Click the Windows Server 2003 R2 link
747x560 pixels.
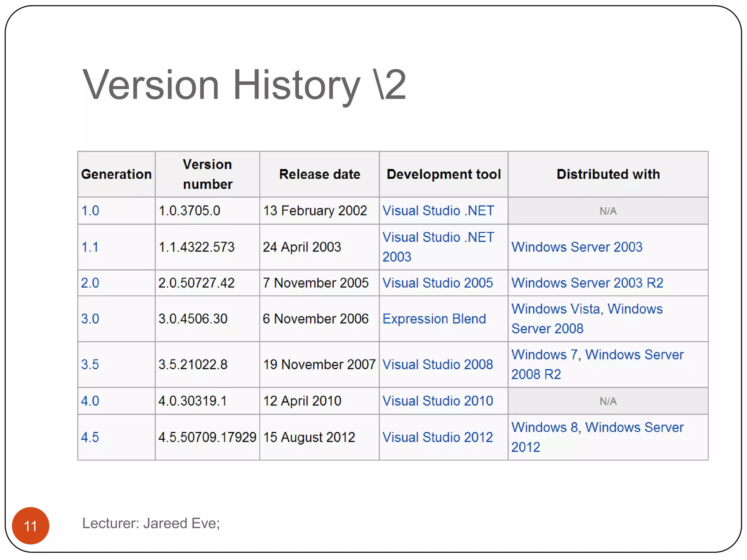(587, 283)
